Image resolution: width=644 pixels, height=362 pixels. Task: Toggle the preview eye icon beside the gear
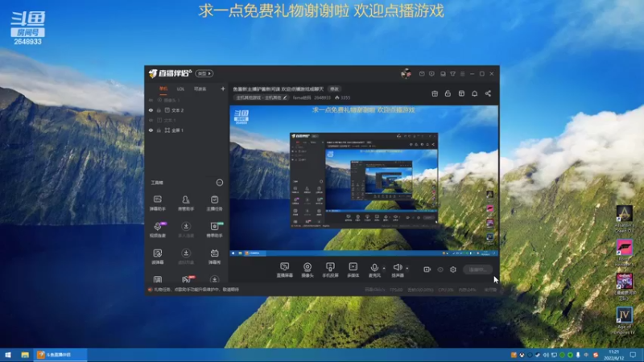[440, 269]
